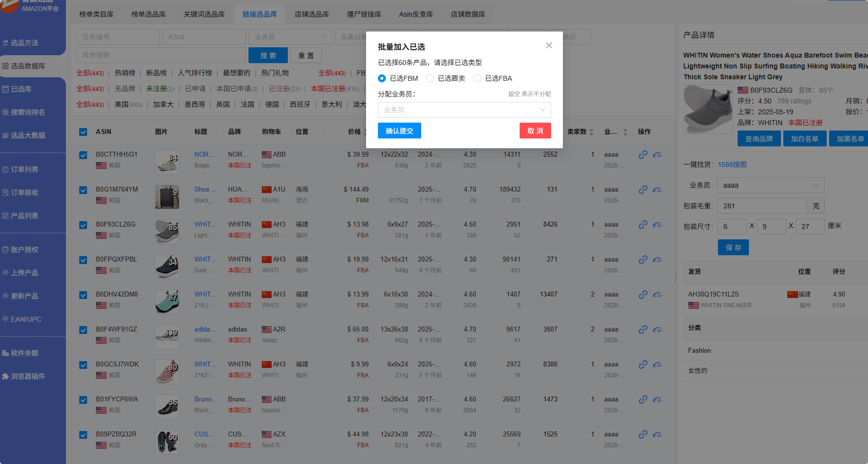The image size is (868, 464).
Task: Click the 包装毛重 input field showing 281
Action: pos(762,206)
